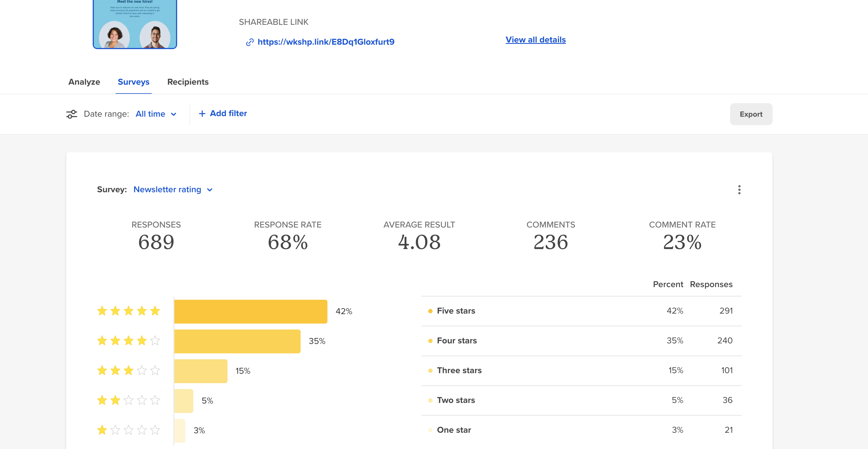
Task: Click the Three stars legend dot
Action: pos(430,371)
